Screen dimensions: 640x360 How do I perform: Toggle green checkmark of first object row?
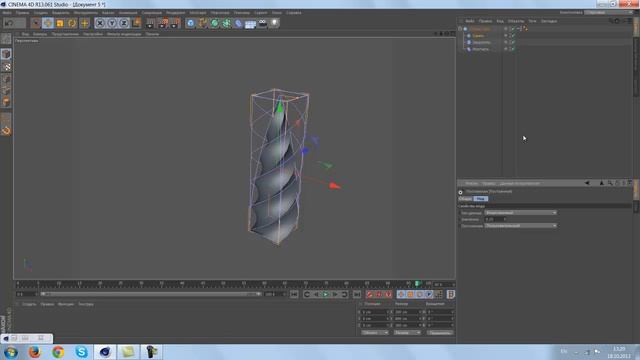tap(513, 29)
